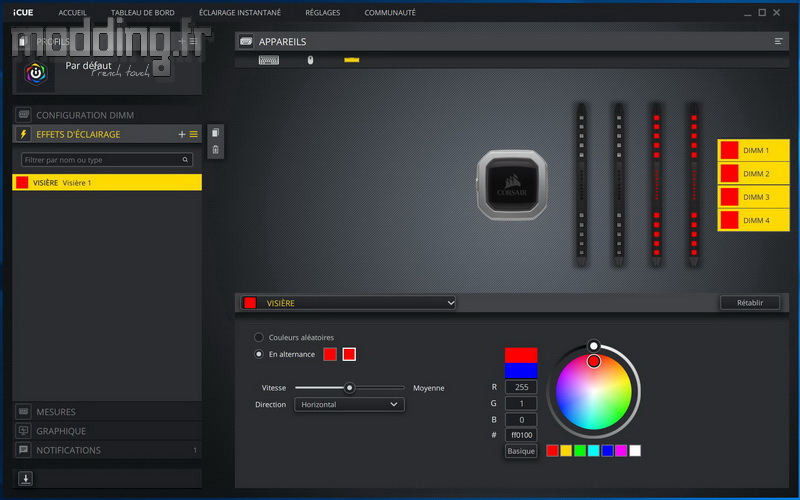This screenshot has width=800, height=500.
Task: Click the first RAM stick in preview
Action: (x=581, y=185)
